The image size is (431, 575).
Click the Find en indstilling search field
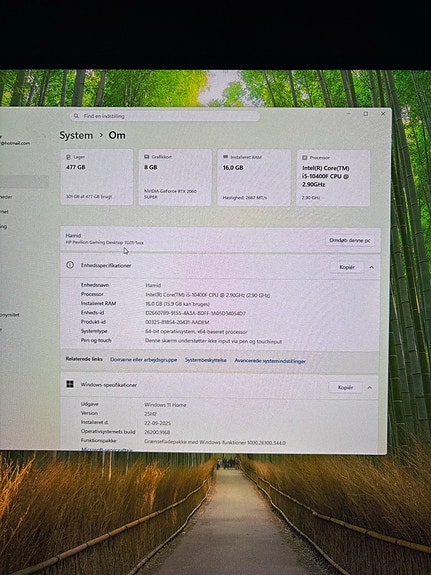tap(165, 116)
